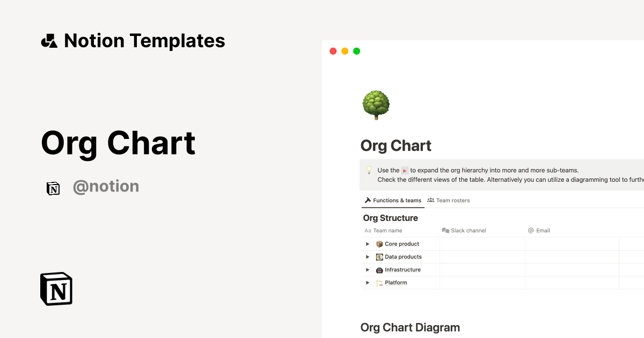Expand the Data products sub-team row

[x=367, y=256]
